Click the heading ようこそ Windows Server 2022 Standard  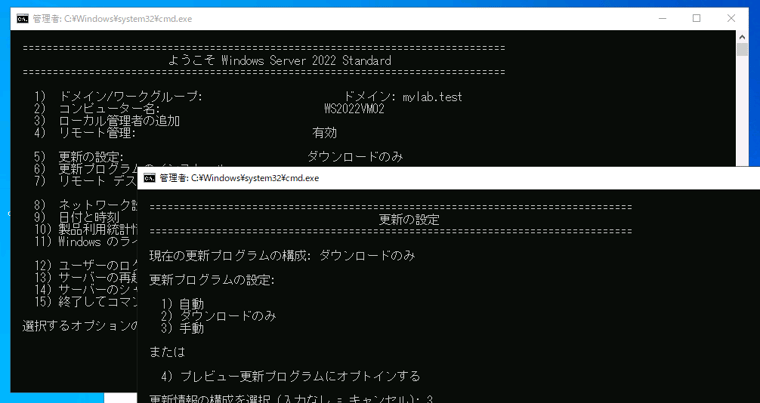[x=280, y=61]
